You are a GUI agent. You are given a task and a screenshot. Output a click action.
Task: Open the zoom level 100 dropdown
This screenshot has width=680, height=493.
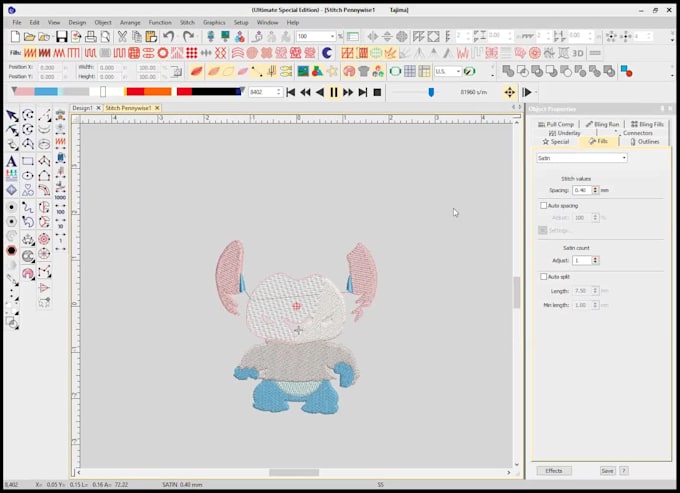coord(332,36)
